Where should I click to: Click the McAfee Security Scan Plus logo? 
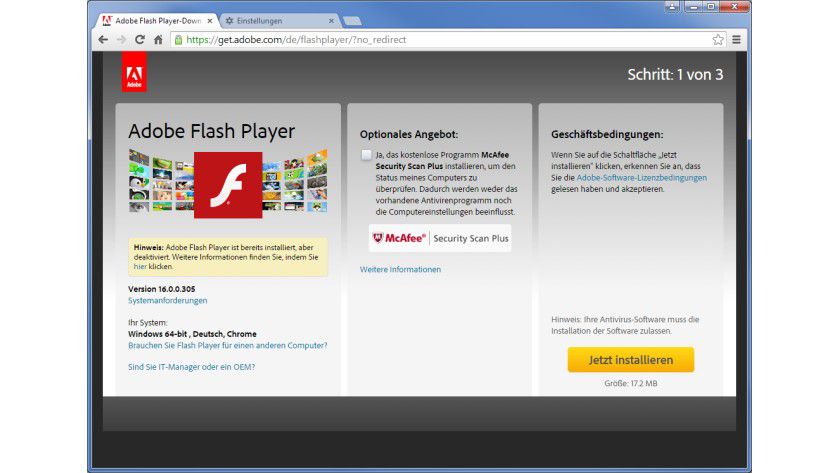coord(440,238)
